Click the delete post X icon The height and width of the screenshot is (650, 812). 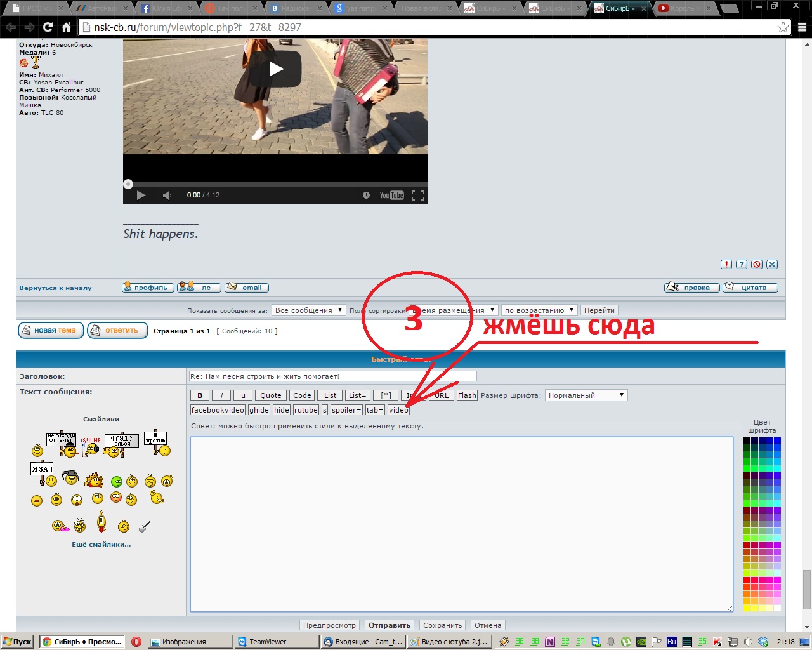coord(772,265)
